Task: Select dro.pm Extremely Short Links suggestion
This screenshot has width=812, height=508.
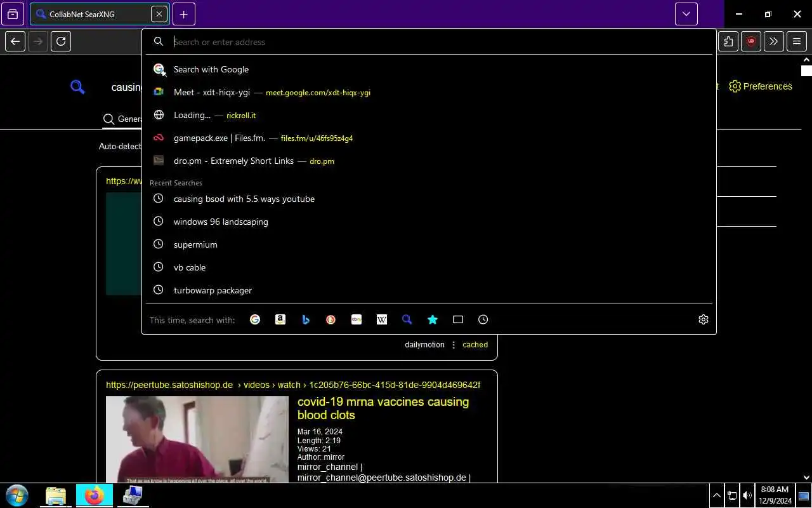Action: (x=429, y=161)
